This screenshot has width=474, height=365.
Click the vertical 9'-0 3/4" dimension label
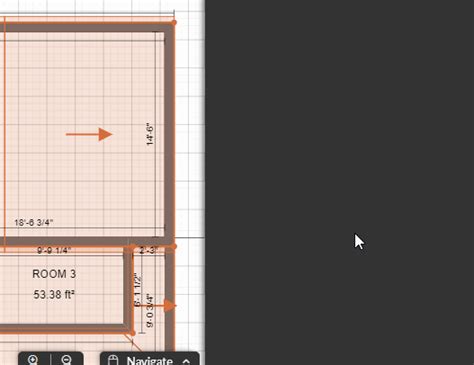point(150,310)
